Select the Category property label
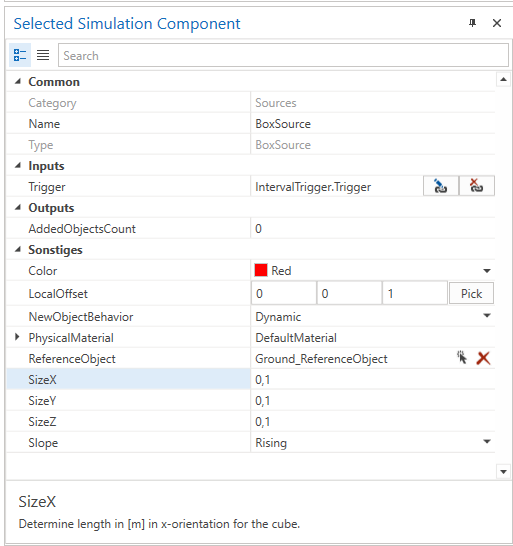513x546 pixels. [x=52, y=103]
